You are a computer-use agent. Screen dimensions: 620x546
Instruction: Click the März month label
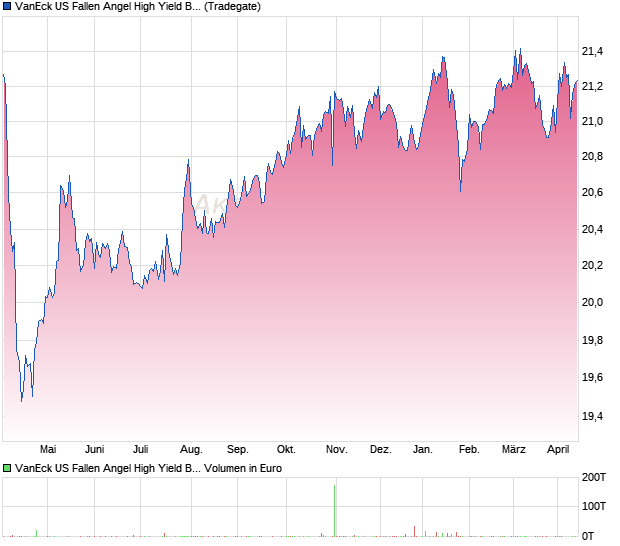point(514,449)
